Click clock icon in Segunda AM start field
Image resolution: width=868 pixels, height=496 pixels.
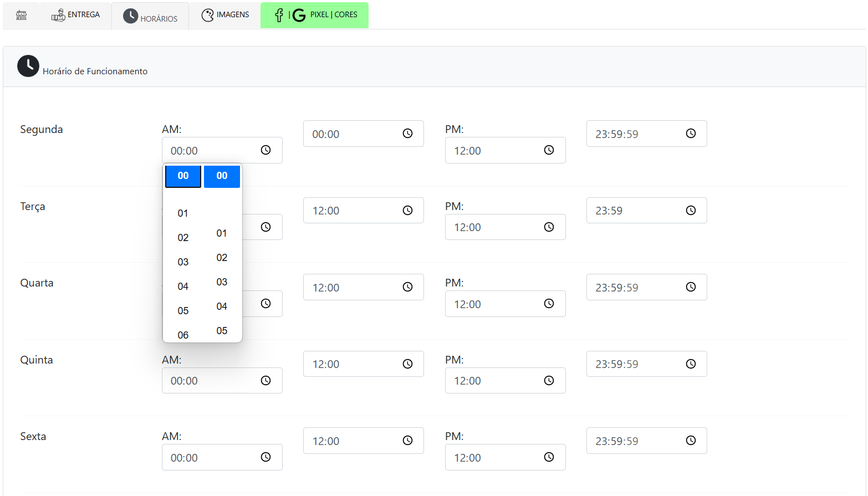click(x=265, y=150)
